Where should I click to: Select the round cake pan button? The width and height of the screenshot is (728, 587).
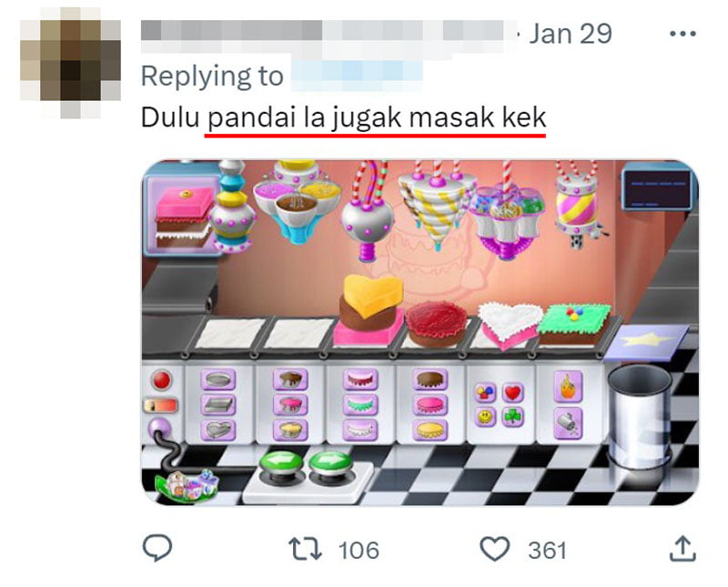pyautogui.click(x=218, y=380)
